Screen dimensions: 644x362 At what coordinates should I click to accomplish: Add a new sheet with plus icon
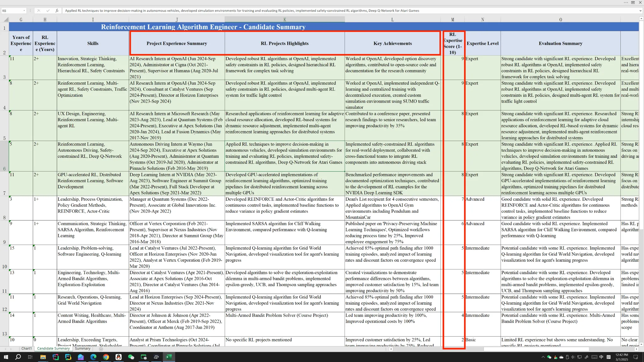click(x=101, y=349)
